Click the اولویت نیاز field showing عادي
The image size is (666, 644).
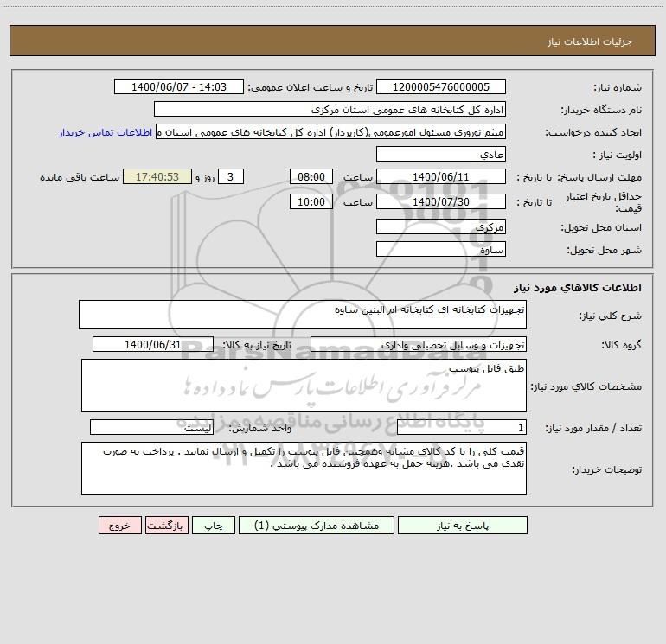[x=441, y=154]
